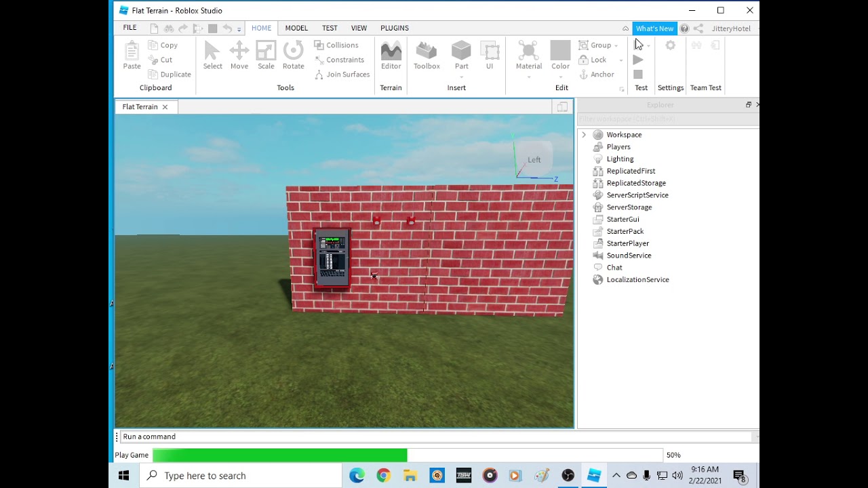Open Microsoft Edge from taskbar
This screenshot has height=488, width=868.
357,476
